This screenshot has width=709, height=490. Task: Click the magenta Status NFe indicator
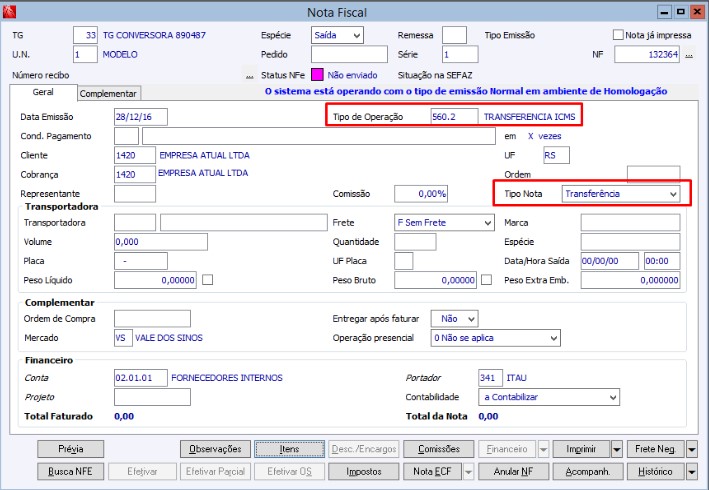point(317,75)
